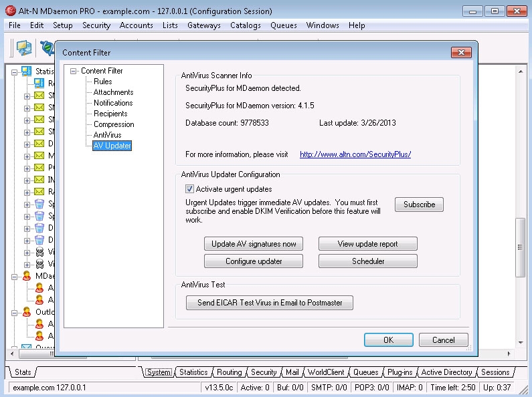Toggle the Activate urgent updates checkbox
Image resolution: width=532 pixels, height=397 pixels.
point(189,189)
